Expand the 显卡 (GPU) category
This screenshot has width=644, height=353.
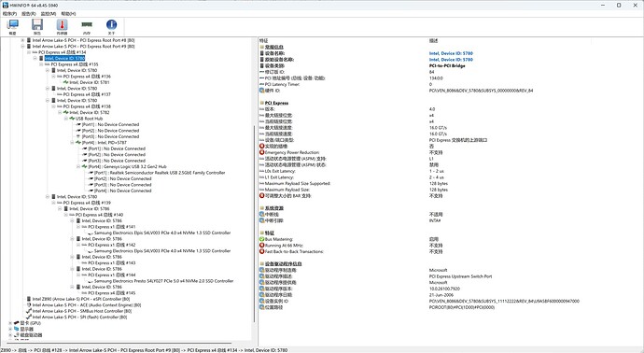point(10,323)
